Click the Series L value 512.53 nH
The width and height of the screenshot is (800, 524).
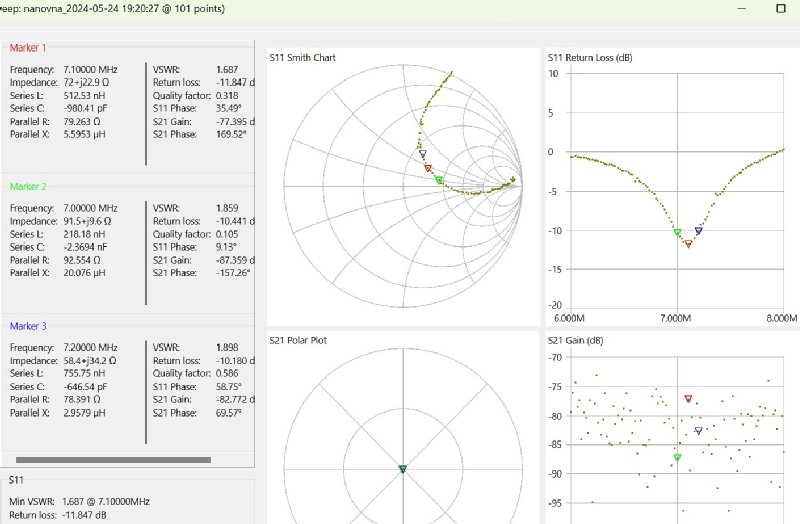pos(84,95)
